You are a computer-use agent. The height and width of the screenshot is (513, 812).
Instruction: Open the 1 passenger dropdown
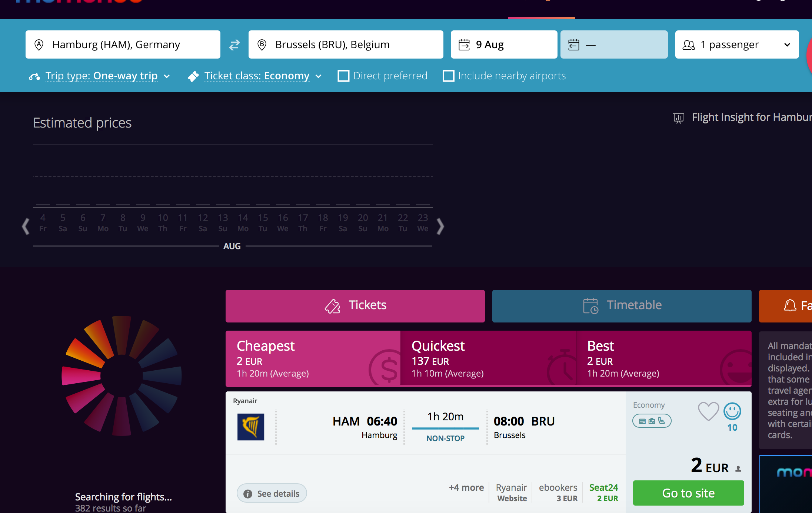737,44
